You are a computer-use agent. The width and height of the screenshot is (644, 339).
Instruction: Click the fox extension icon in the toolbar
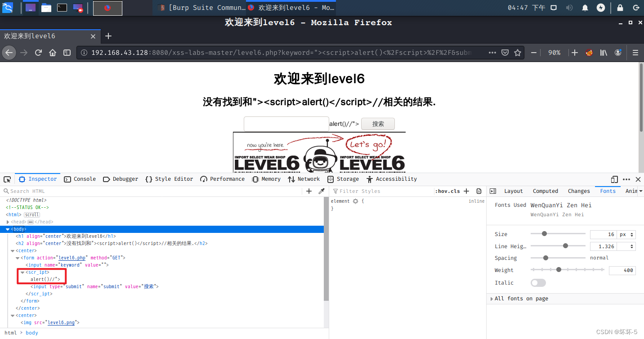589,53
